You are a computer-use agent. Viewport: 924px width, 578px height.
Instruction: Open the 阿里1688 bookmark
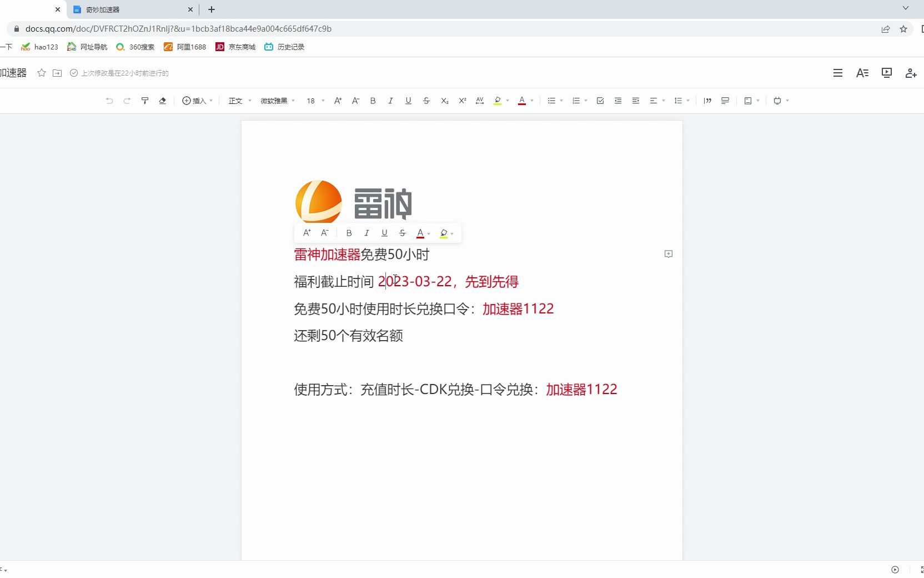tap(185, 47)
